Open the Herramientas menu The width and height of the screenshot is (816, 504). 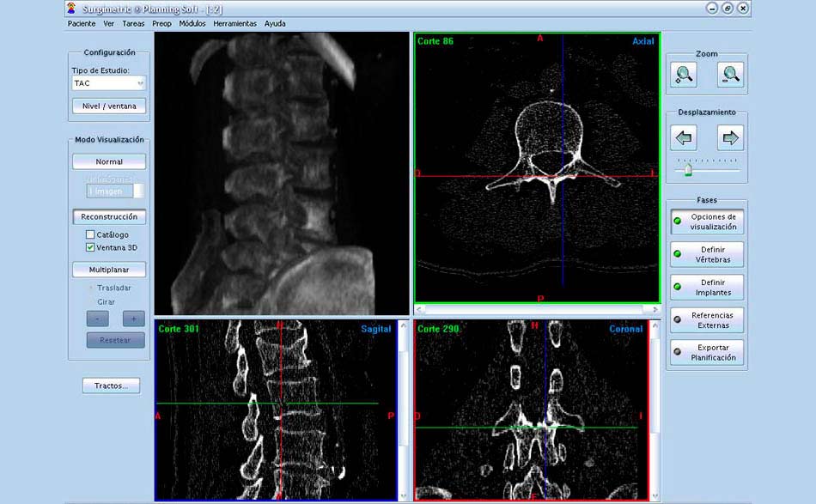click(234, 24)
